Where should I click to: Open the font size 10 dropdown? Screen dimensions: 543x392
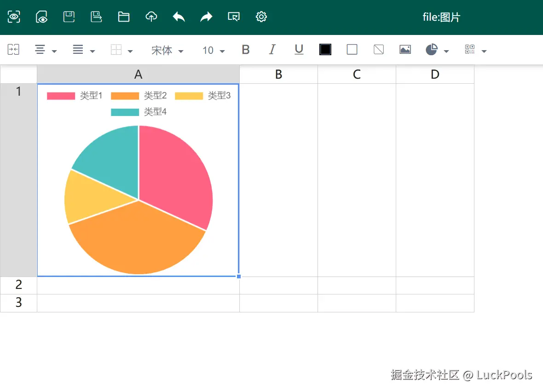[214, 51]
